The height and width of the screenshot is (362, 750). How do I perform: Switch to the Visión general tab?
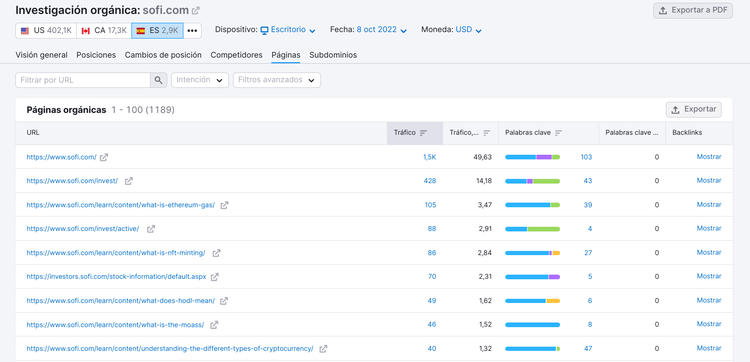[x=42, y=55]
